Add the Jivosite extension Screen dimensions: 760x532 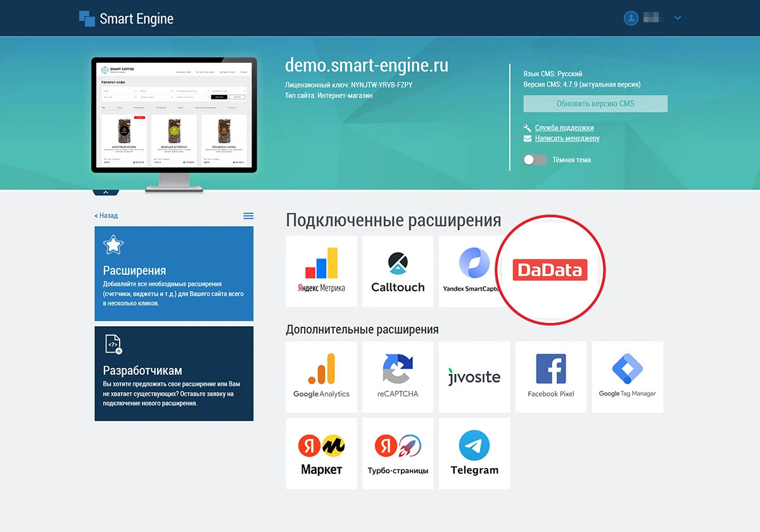[x=474, y=377]
